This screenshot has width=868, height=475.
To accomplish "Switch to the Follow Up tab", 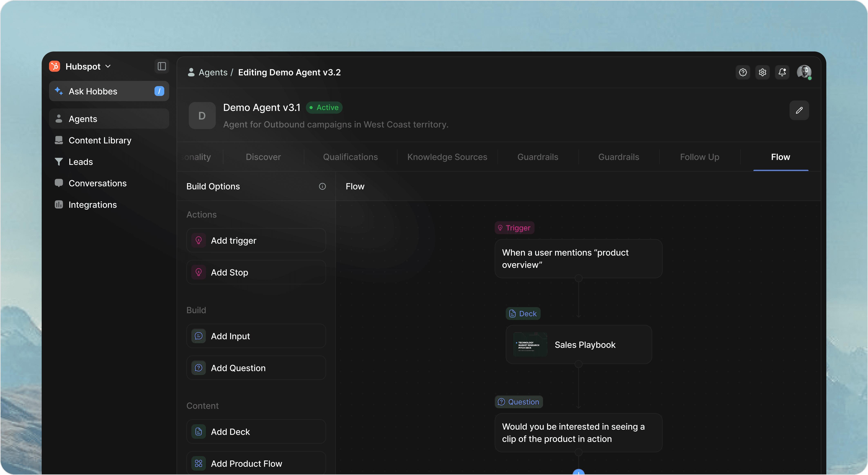I will tap(699, 157).
